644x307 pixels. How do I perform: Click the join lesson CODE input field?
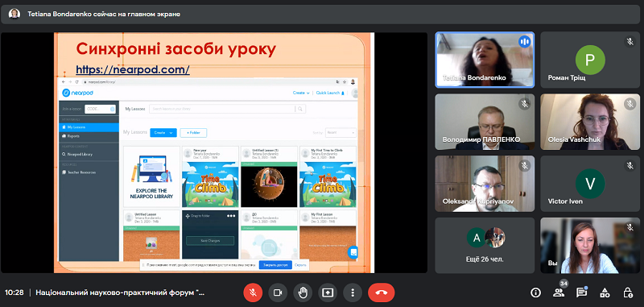[x=100, y=109]
